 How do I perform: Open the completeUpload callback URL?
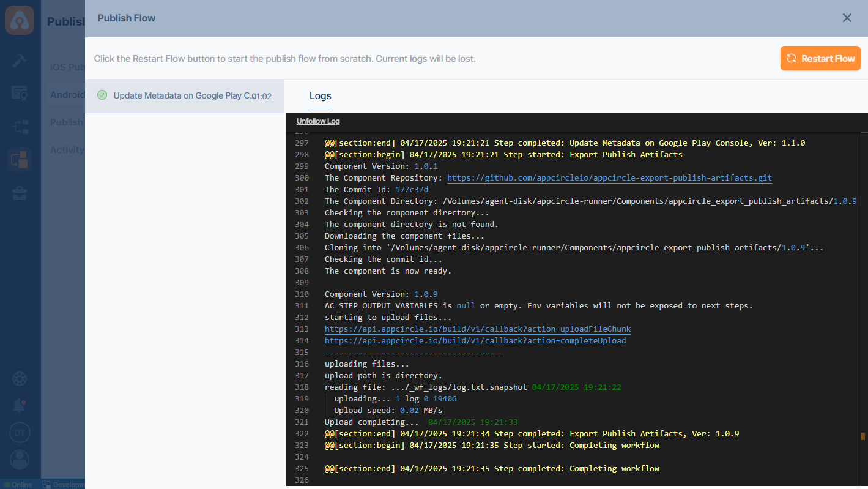(x=475, y=341)
